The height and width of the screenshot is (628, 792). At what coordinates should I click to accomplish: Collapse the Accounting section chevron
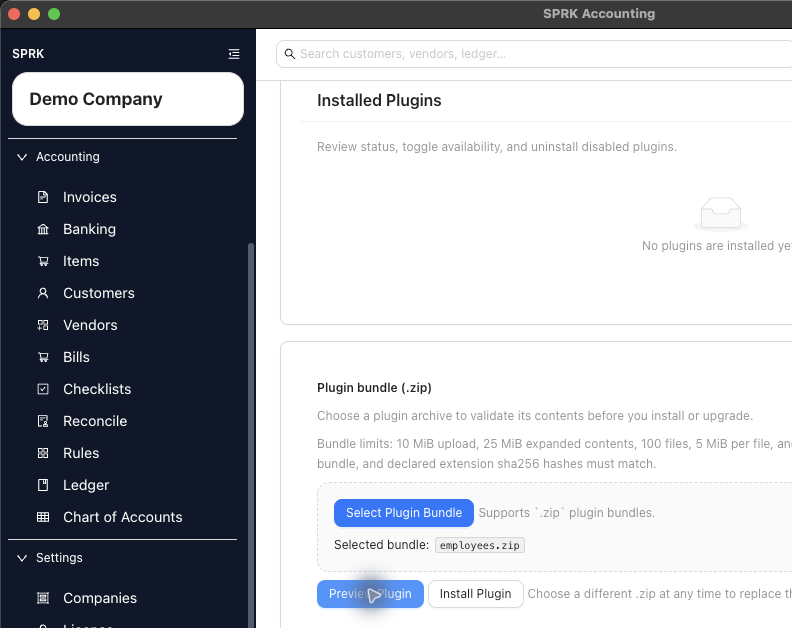[x=22, y=157]
